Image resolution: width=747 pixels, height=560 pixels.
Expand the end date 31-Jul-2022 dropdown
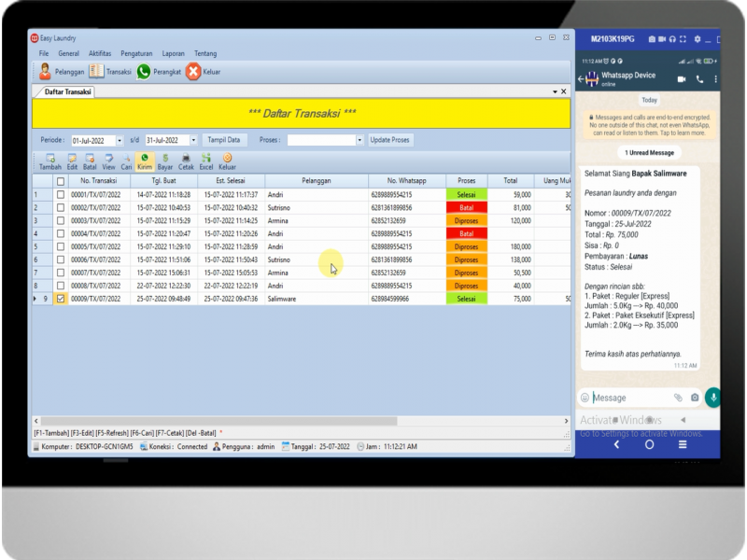pyautogui.click(x=192, y=140)
